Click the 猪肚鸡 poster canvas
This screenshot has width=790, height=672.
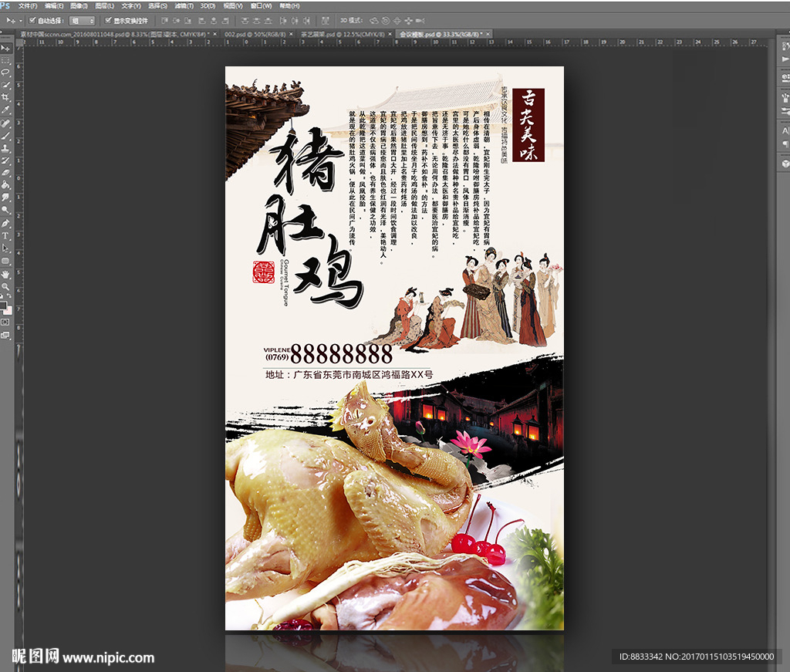click(394, 348)
